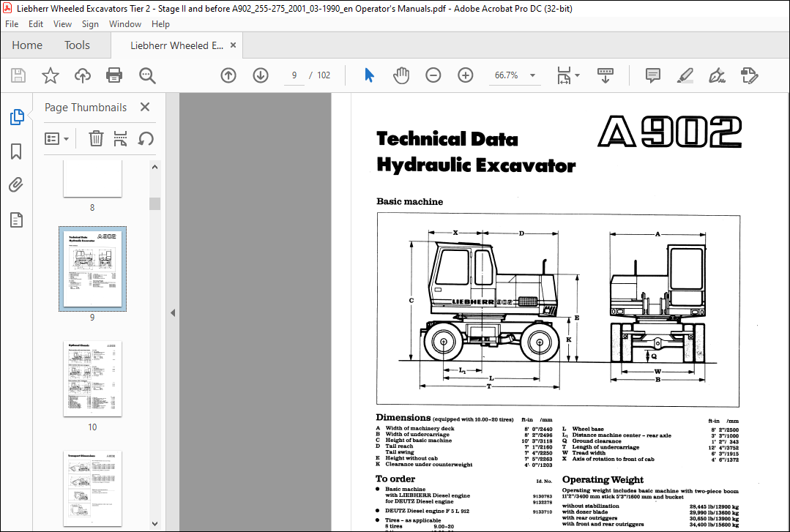This screenshot has height=532, width=790.
Task: Open the Help menu
Action: click(x=160, y=24)
